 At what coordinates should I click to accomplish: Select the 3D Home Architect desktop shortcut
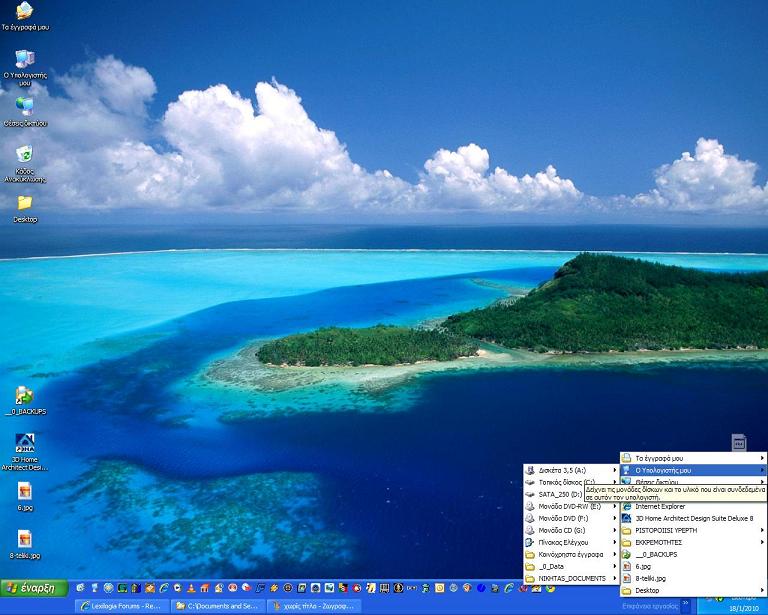pyautogui.click(x=25, y=452)
